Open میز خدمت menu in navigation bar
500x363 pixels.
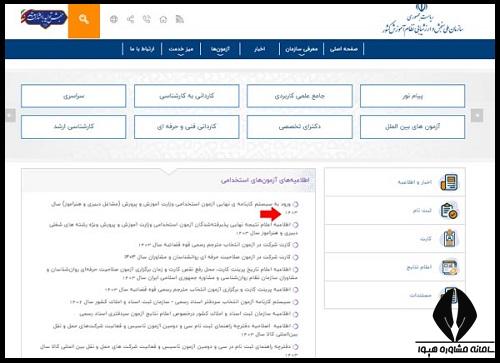(181, 49)
